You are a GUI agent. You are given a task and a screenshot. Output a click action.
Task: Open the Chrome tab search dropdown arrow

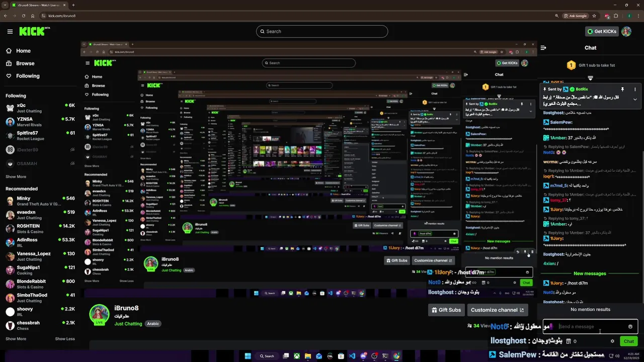(5, 5)
